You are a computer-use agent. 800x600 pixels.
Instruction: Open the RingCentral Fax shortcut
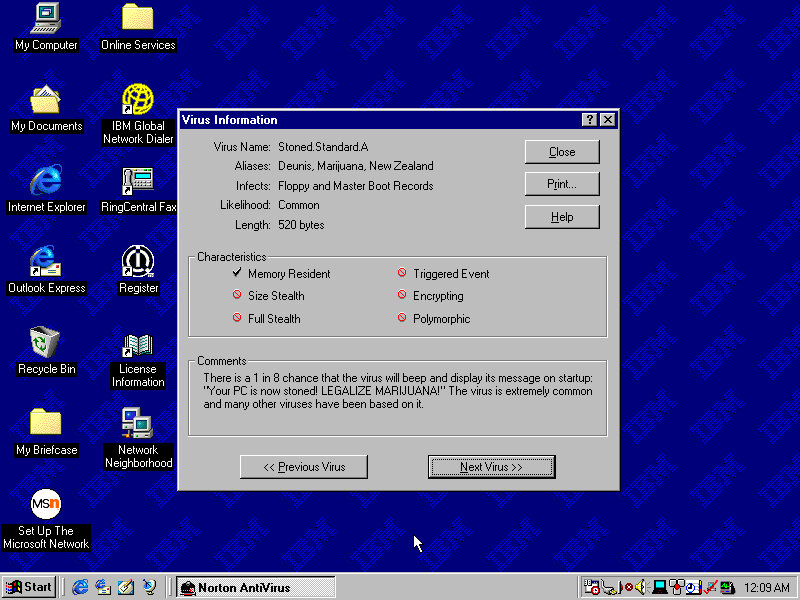click(138, 180)
